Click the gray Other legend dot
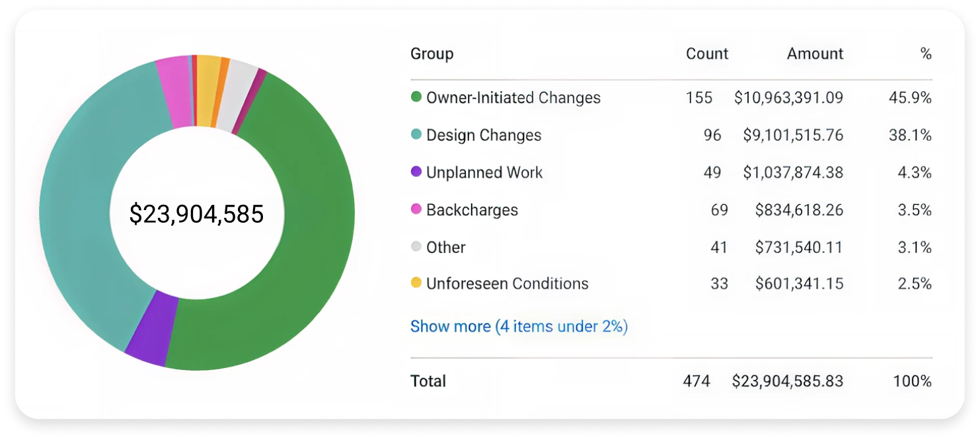The height and width of the screenshot is (440, 980). (416, 247)
